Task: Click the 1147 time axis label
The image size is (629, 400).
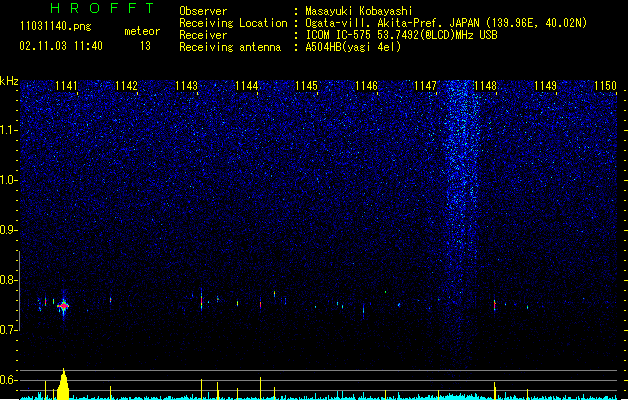Action: 425,86
